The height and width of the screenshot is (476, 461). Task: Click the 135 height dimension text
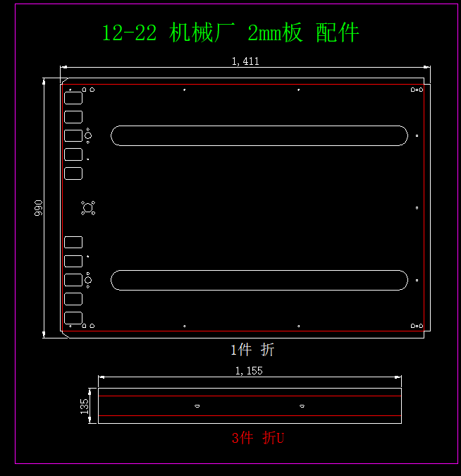tap(85, 406)
